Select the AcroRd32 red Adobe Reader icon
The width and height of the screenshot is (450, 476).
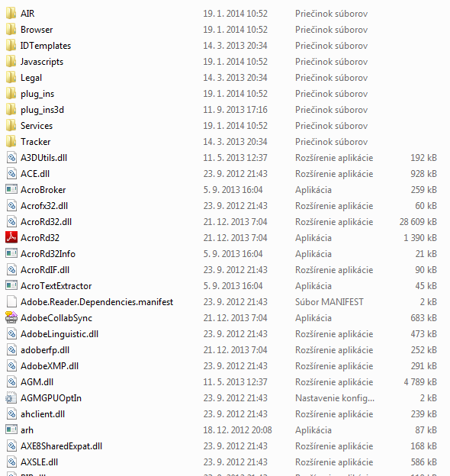click(x=11, y=238)
